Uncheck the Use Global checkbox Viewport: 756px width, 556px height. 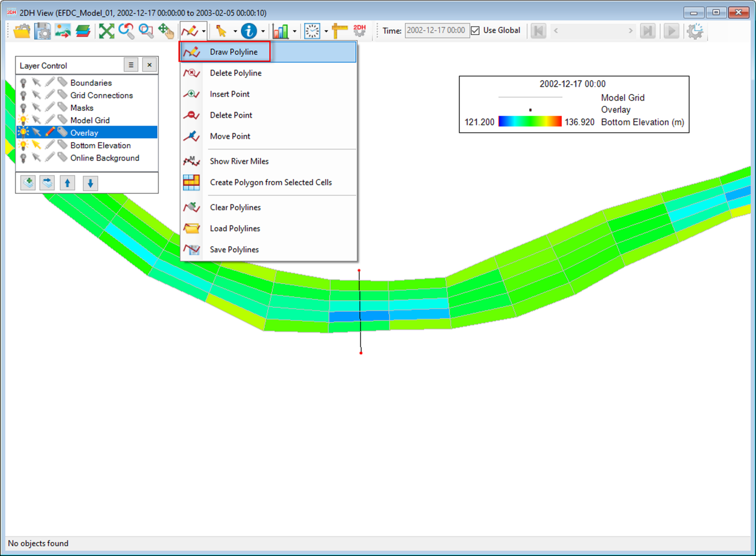[x=475, y=30]
